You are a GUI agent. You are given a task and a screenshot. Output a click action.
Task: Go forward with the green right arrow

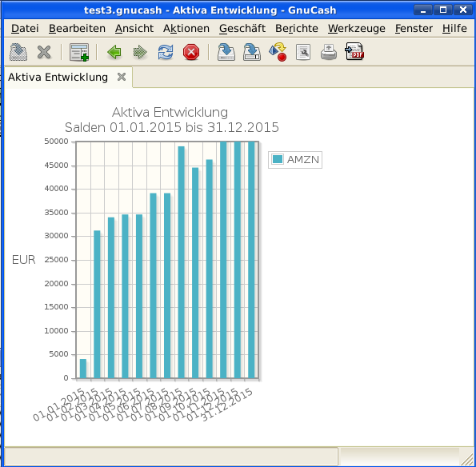(x=140, y=52)
